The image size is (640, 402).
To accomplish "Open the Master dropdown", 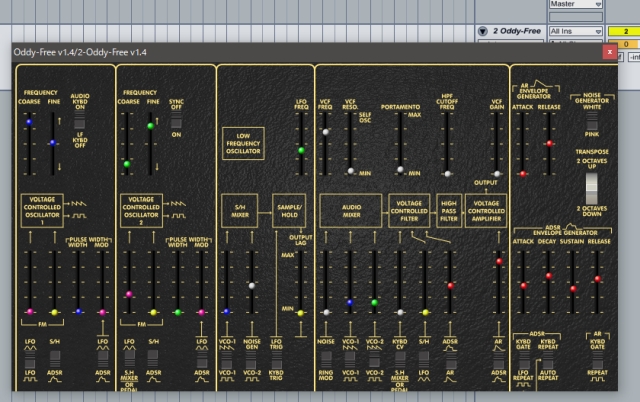I will [576, 4].
